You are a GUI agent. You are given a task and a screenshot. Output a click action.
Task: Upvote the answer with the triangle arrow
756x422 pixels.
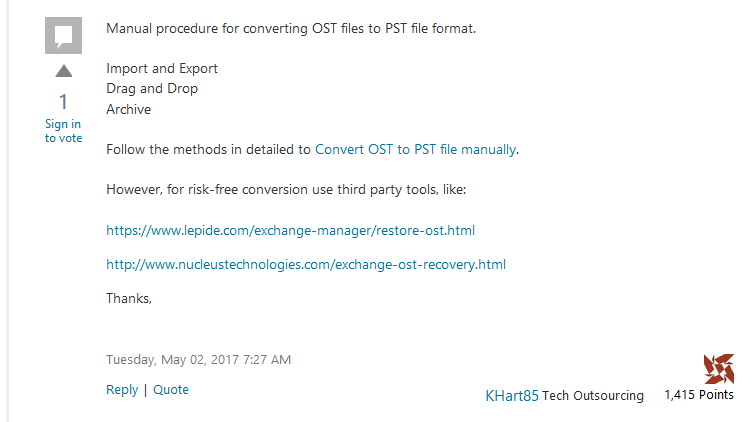[63, 71]
